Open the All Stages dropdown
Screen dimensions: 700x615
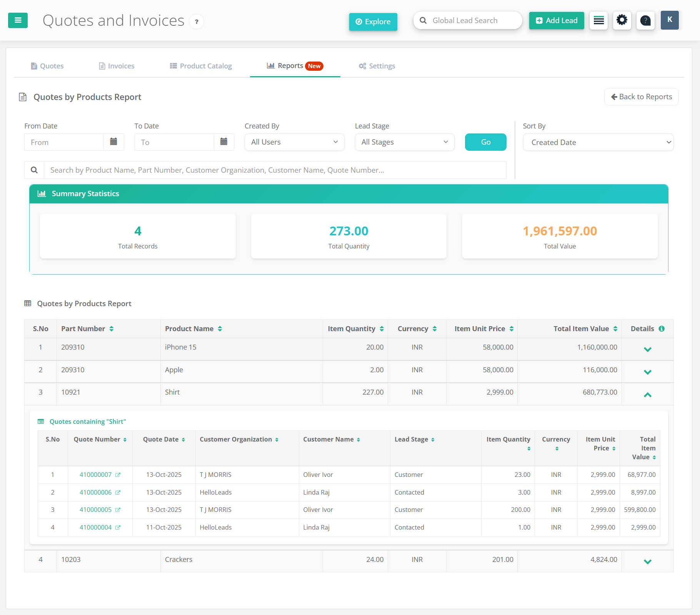tap(404, 142)
